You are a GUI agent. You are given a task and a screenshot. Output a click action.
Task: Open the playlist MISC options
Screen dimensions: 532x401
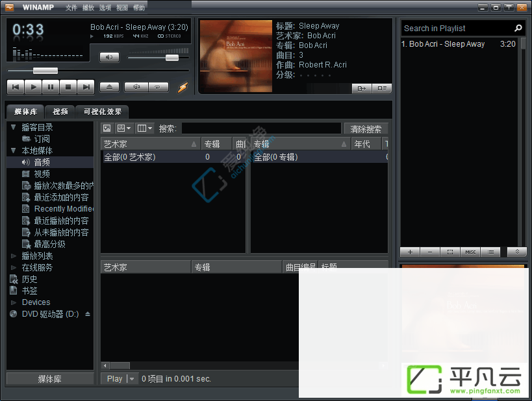[x=470, y=252]
